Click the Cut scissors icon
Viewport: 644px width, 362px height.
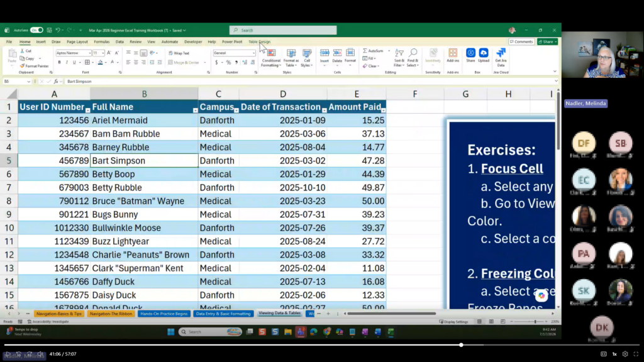[x=22, y=51]
